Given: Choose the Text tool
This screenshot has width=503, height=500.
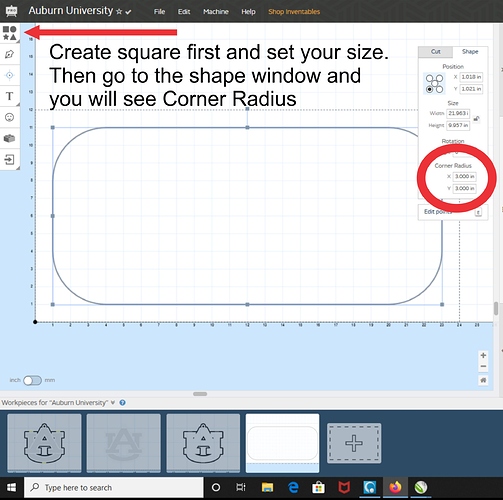Looking at the screenshot, I should 9,96.
